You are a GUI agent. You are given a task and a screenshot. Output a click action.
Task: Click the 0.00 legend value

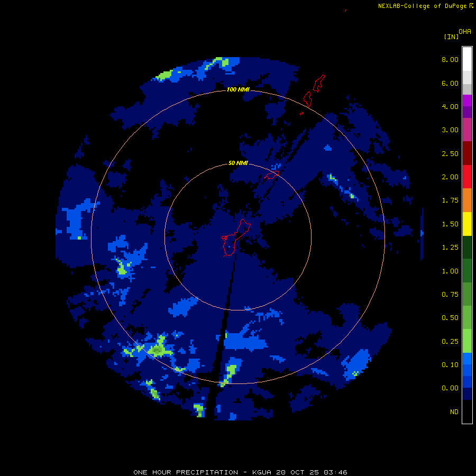(450, 388)
